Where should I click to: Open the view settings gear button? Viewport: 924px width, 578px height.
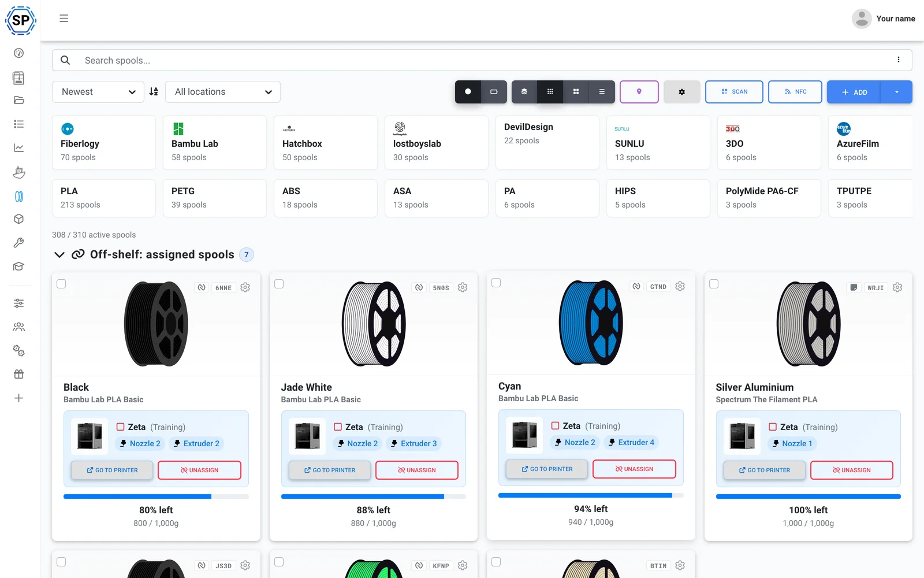pyautogui.click(x=682, y=92)
